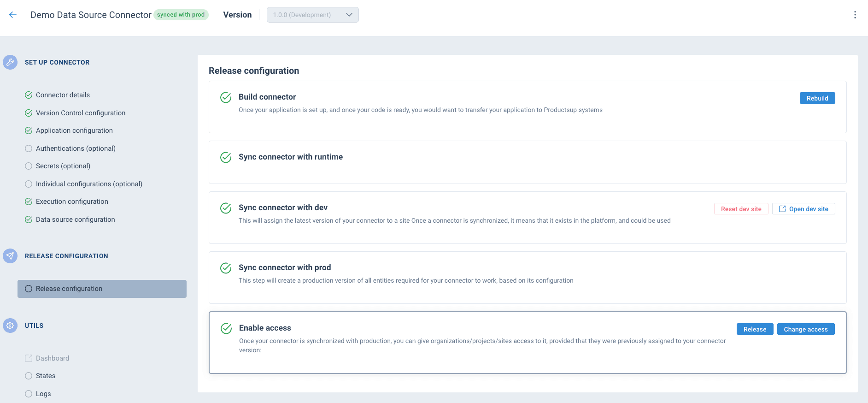This screenshot has width=868, height=403.
Task: Expand version list using chevron arrow
Action: (349, 15)
